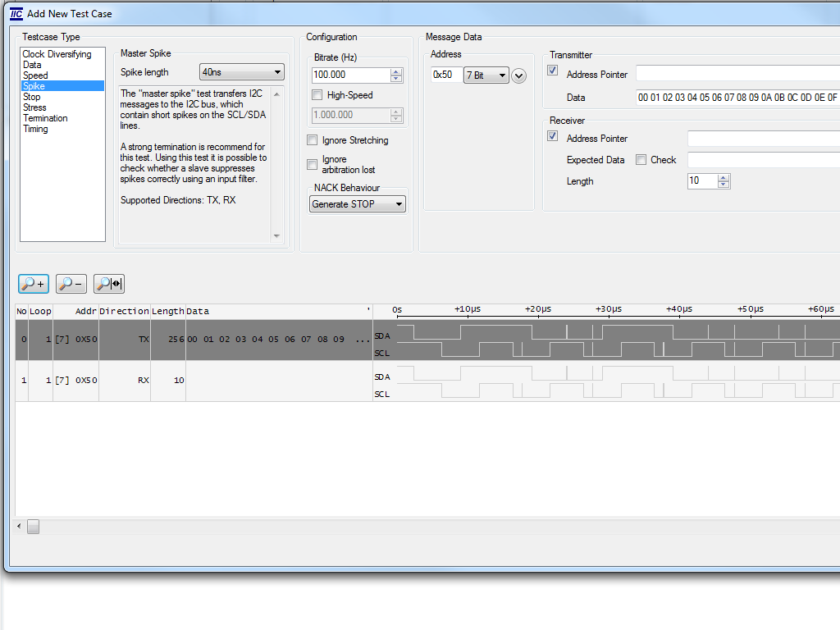Screen dimensions: 840x630
Task: Click the zoom out magnifier icon
Action: [71, 284]
